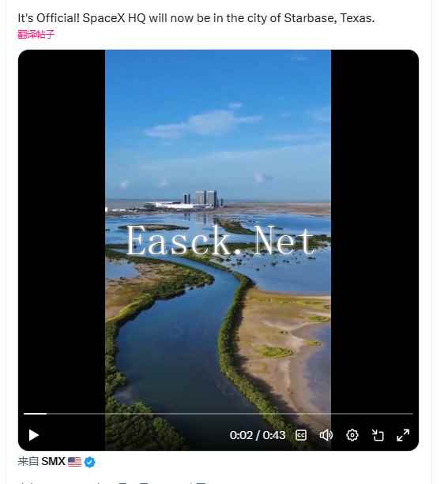The height and width of the screenshot is (484, 448).
Task: Open video settings gear icon
Action: pyautogui.click(x=352, y=435)
